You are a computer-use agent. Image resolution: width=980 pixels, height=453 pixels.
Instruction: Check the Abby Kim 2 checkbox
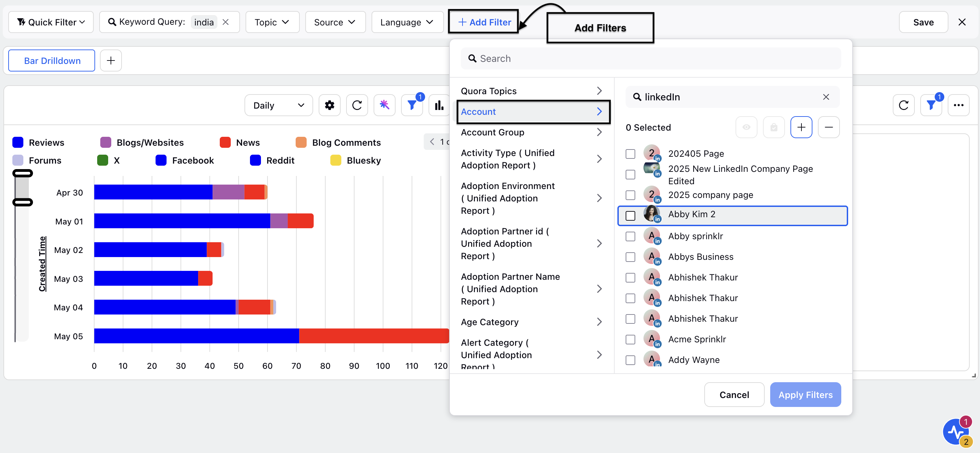click(x=630, y=216)
